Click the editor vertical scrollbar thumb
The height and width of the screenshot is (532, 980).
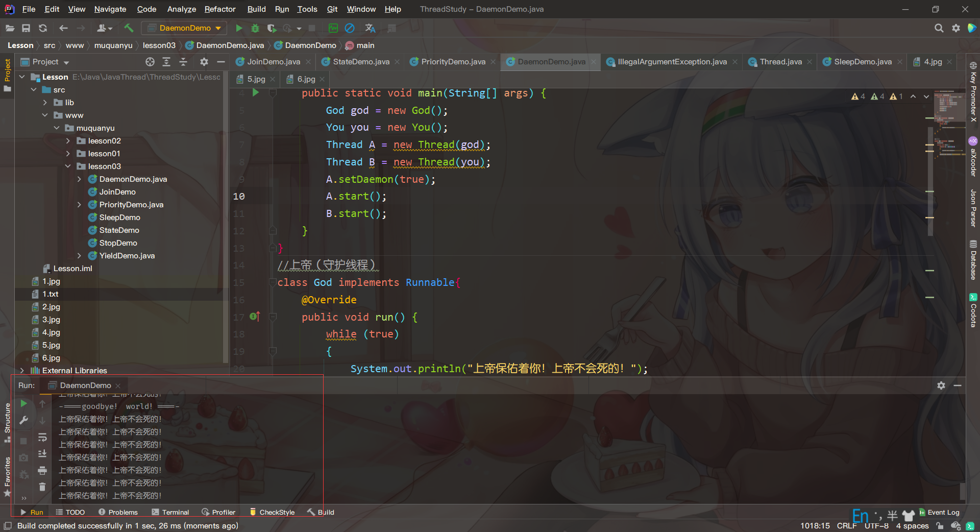(x=930, y=181)
